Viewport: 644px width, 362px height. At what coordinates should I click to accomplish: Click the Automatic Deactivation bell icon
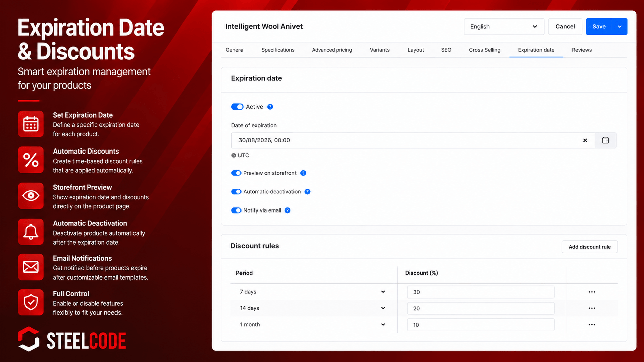point(31,232)
